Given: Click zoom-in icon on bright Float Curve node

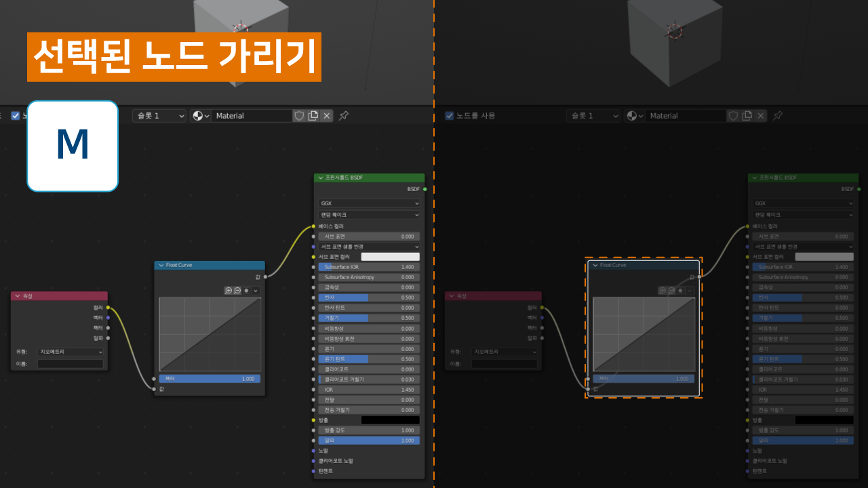Looking at the screenshot, I should (229, 290).
